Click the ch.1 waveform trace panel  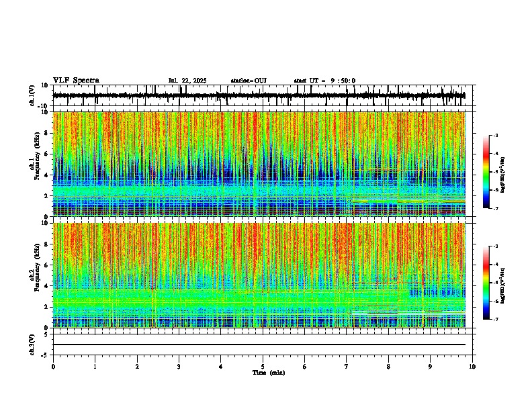263,95
